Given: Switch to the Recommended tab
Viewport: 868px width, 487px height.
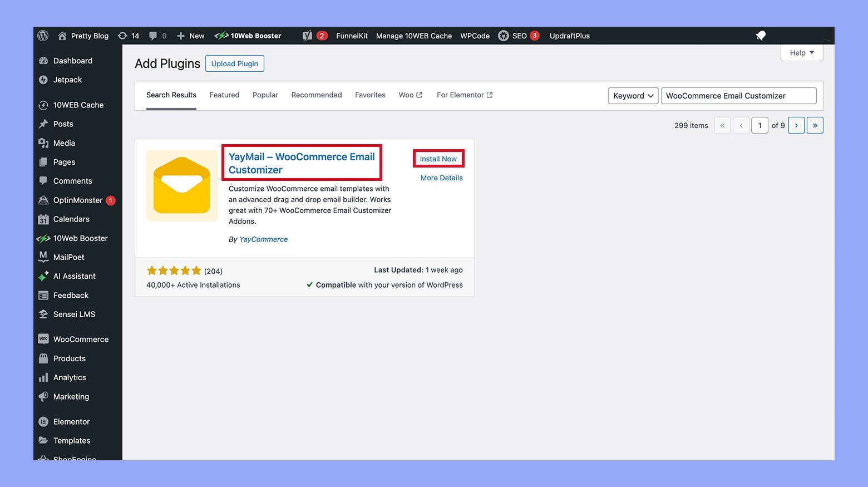Looking at the screenshot, I should pyautogui.click(x=317, y=95).
